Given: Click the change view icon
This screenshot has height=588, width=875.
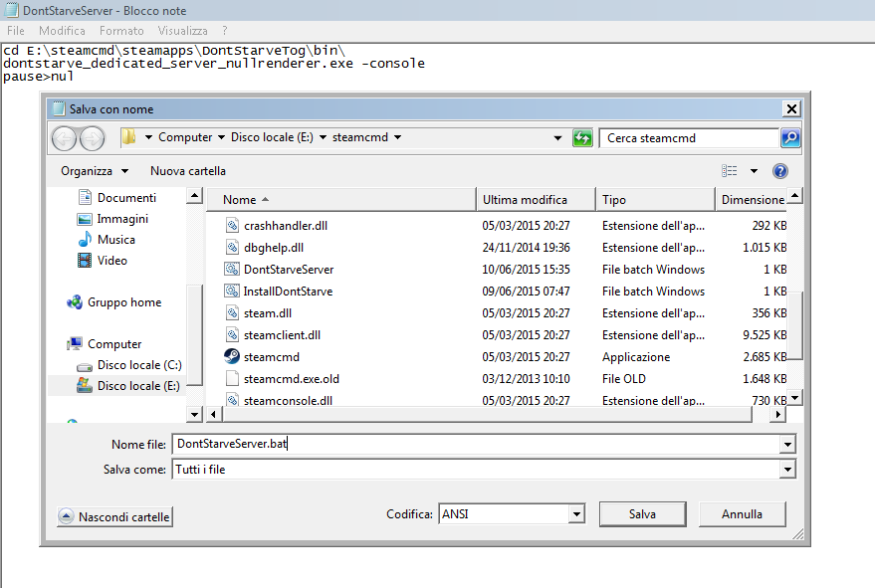Looking at the screenshot, I should [x=730, y=171].
